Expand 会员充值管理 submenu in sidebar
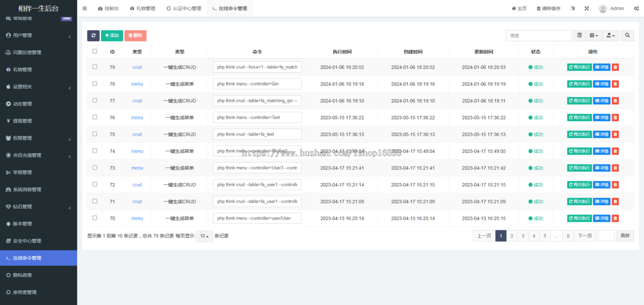 [x=39, y=155]
